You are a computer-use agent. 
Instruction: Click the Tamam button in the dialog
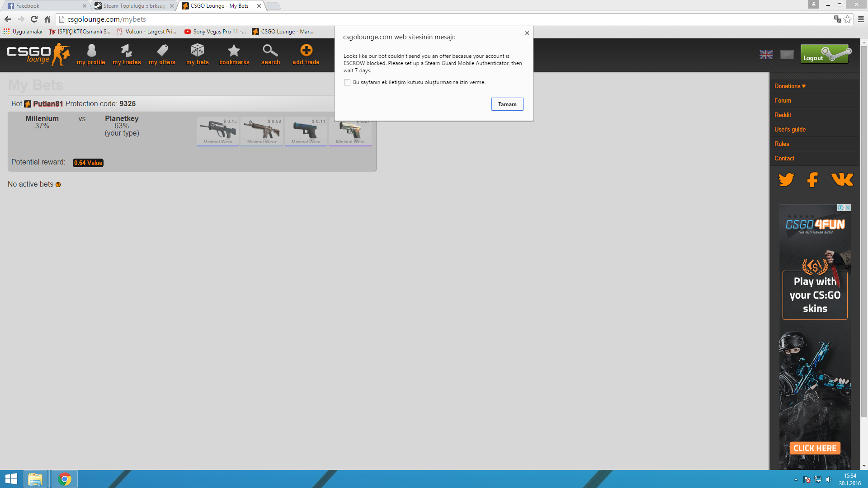click(x=507, y=104)
